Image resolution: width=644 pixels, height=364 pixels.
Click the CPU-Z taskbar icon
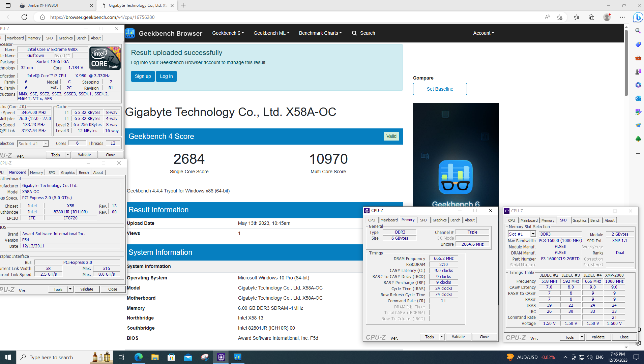(x=221, y=357)
